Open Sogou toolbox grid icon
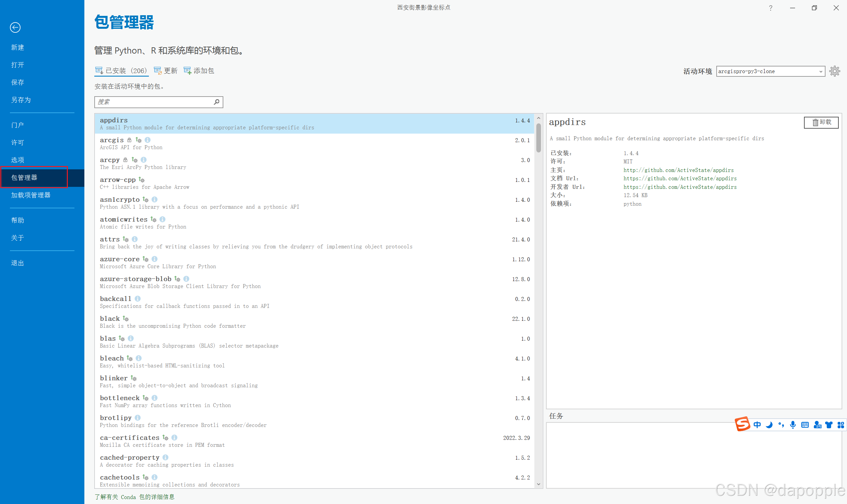 pos(841,425)
